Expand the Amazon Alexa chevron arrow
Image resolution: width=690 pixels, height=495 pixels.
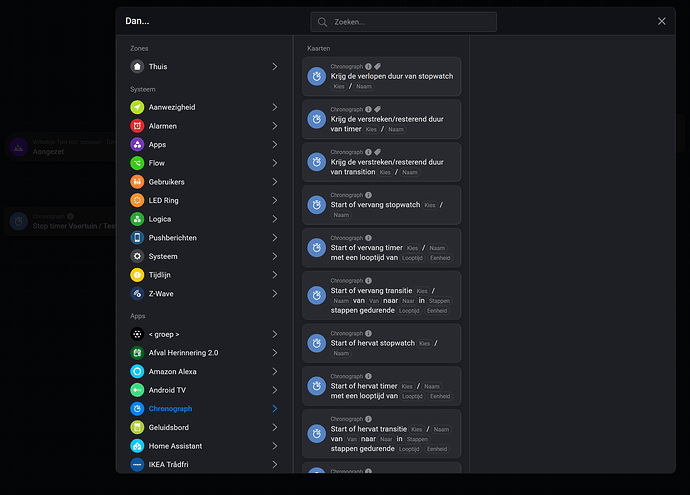pos(275,371)
